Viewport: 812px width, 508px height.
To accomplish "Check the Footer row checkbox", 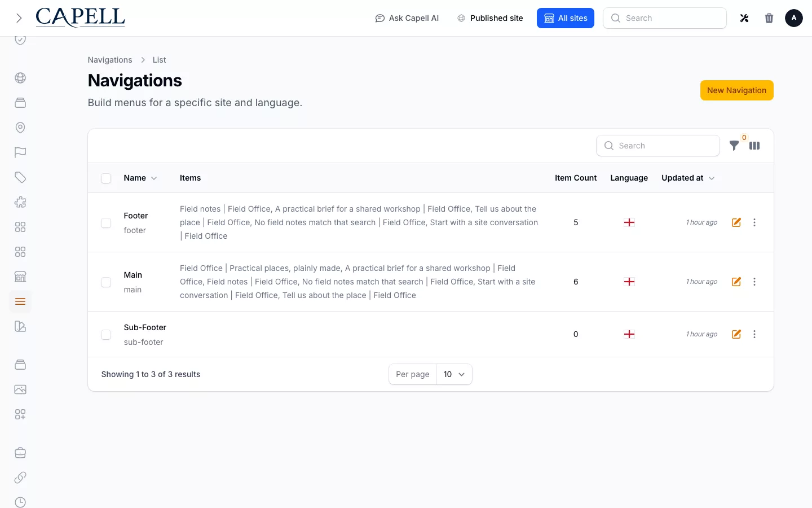I will 106,223.
